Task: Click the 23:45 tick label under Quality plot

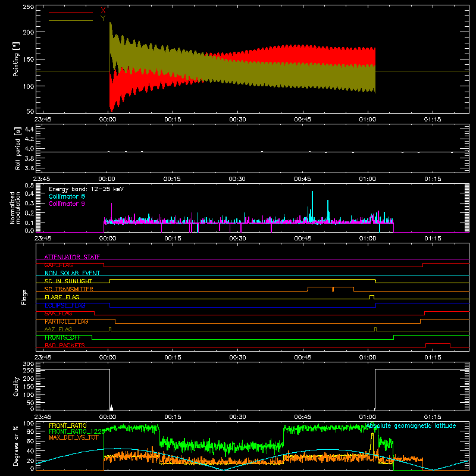Action: click(43, 417)
